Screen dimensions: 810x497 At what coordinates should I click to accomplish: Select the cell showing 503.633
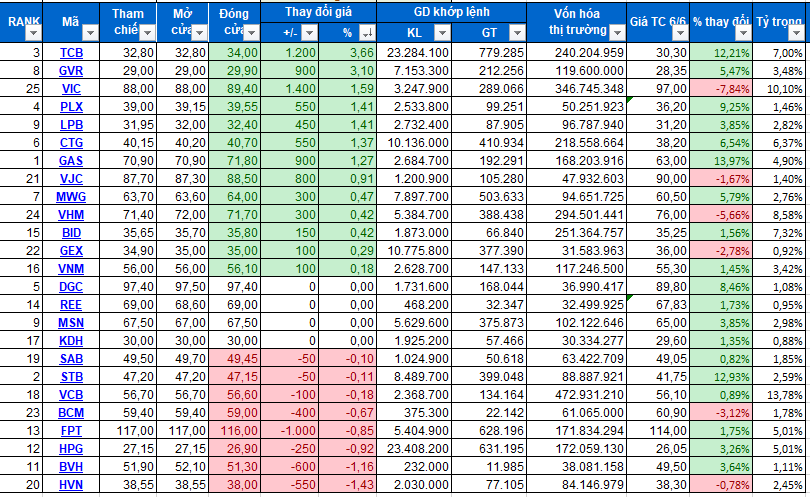489,197
